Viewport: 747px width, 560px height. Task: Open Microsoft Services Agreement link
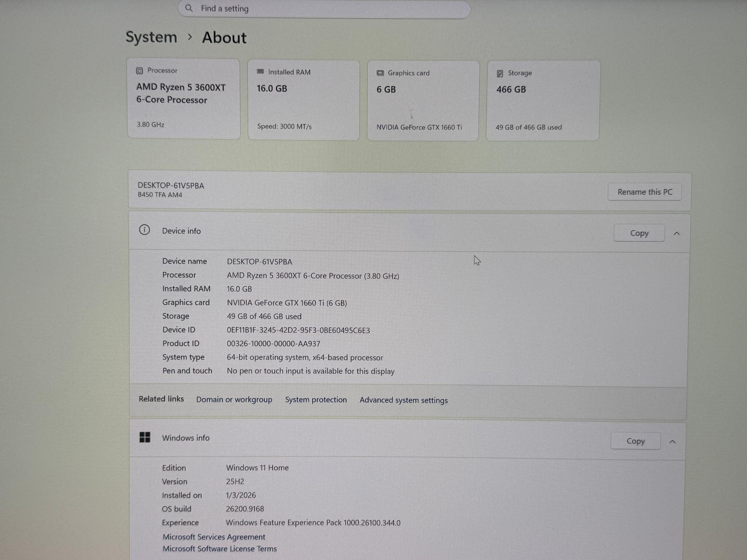click(x=214, y=537)
